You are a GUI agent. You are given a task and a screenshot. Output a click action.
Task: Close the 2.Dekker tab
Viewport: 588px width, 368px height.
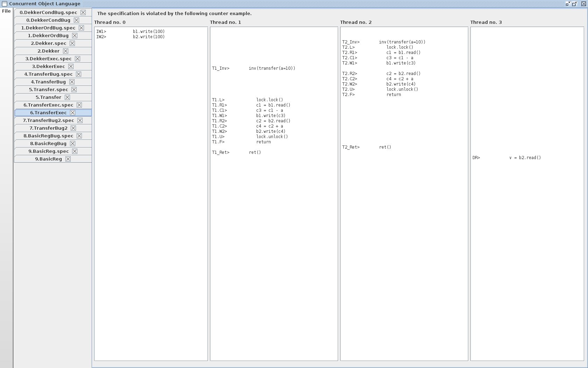coord(65,51)
